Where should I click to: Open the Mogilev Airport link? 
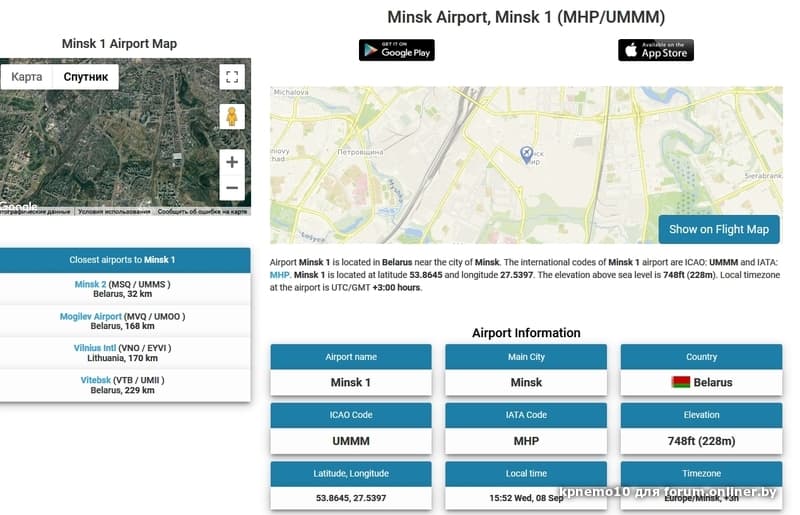90,316
